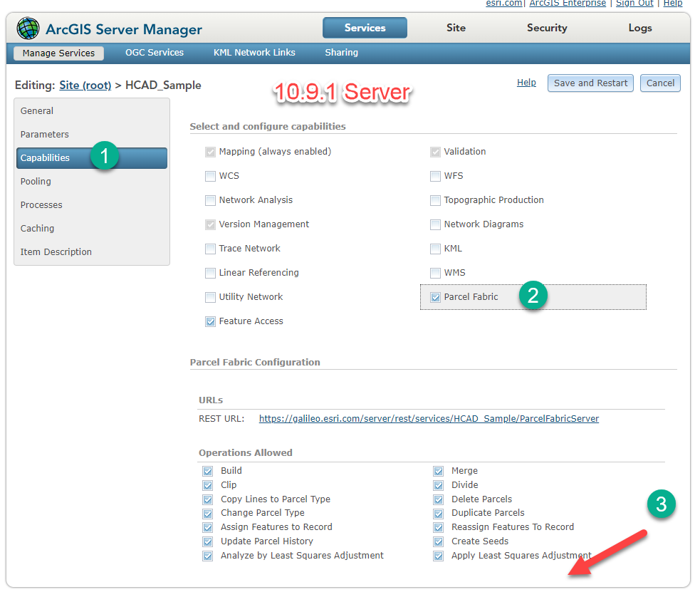Uncheck the Parcel Fabric capability

(435, 297)
